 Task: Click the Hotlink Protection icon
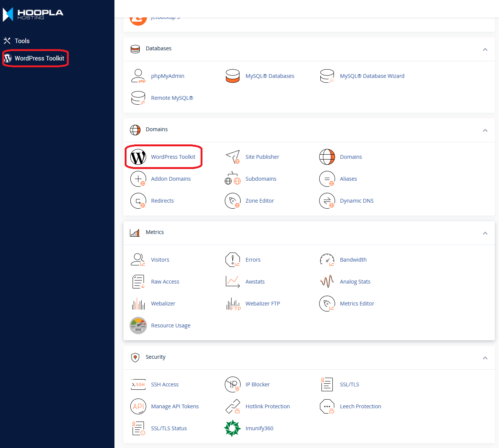pyautogui.click(x=233, y=406)
